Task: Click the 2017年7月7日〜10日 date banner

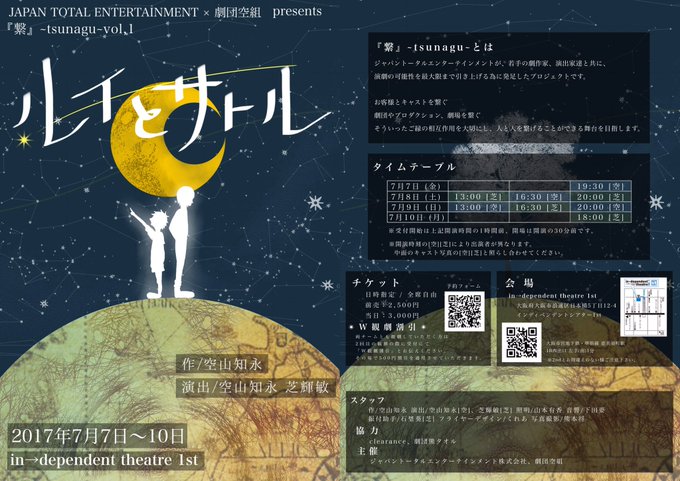Action: click(x=98, y=436)
